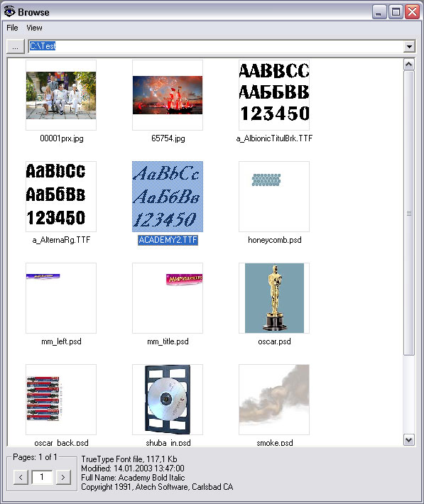This screenshot has height=504, width=424.
Task: Expand the path dropdown arrow
Action: point(409,47)
